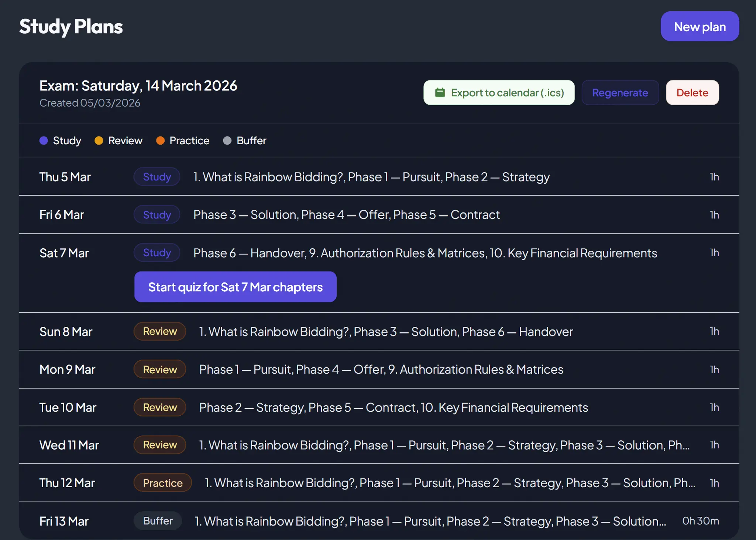Delete the study plan

pos(692,93)
